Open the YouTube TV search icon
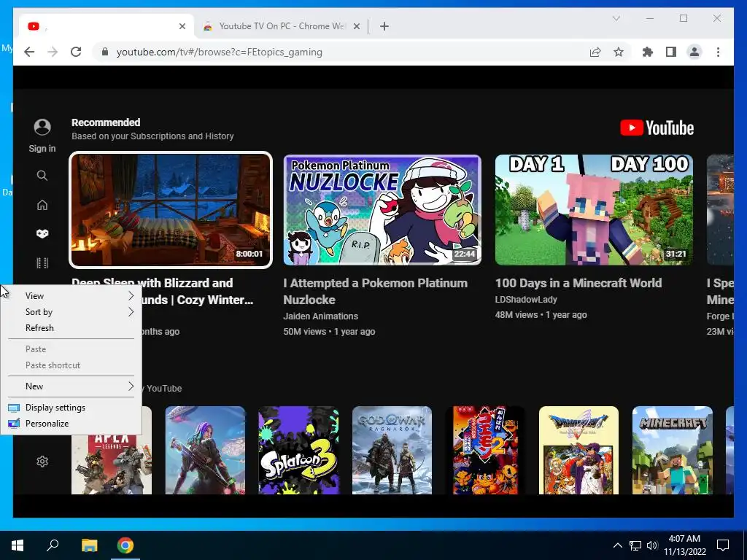 pyautogui.click(x=42, y=176)
